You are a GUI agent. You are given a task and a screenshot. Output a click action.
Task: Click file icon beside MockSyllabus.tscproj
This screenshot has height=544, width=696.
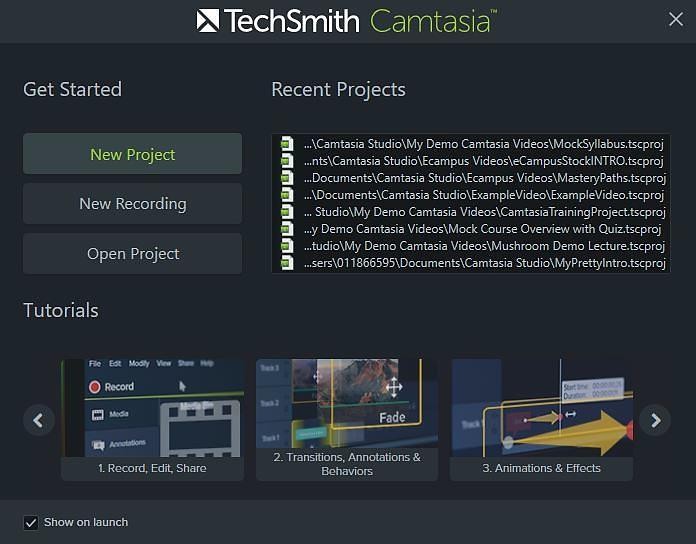pyautogui.click(x=287, y=144)
